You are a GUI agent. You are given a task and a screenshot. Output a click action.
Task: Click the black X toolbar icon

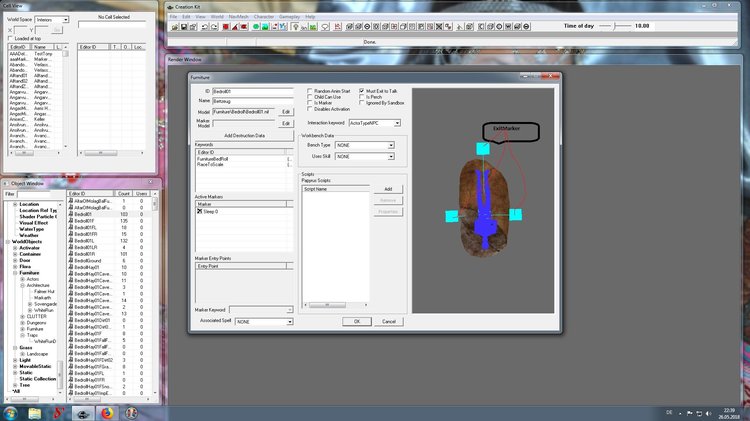(439, 27)
